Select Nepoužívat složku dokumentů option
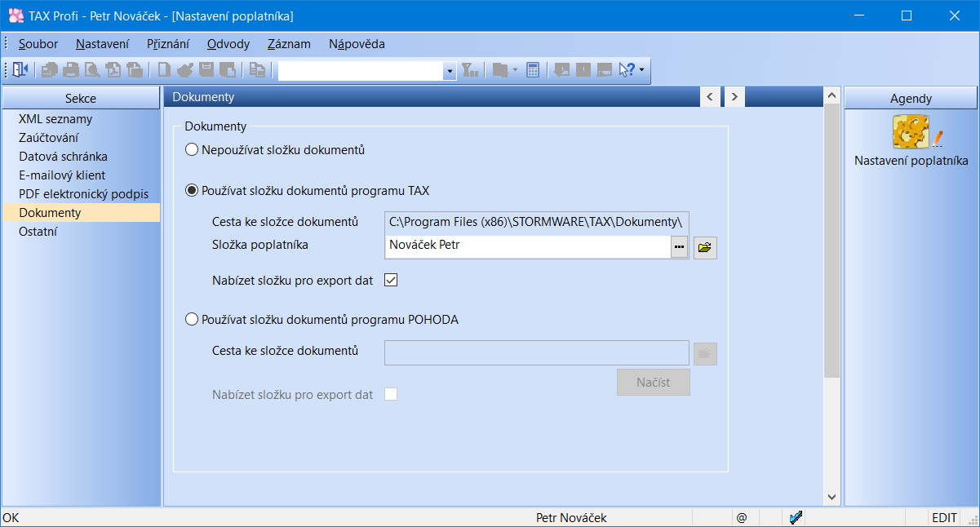 coord(192,150)
